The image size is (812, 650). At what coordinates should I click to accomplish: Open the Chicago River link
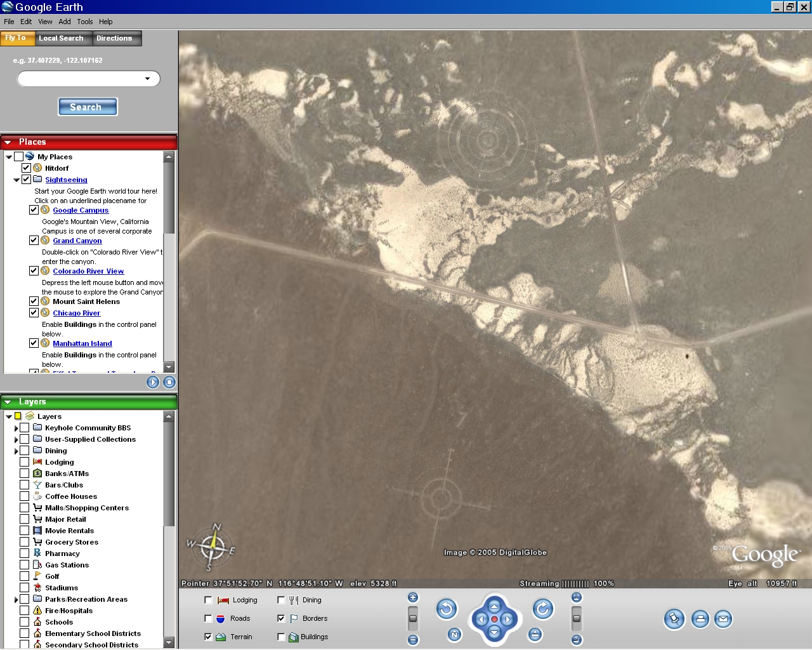(76, 313)
